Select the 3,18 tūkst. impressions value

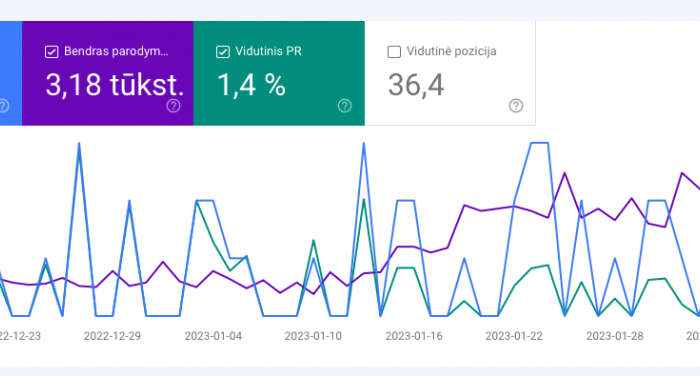115,85
